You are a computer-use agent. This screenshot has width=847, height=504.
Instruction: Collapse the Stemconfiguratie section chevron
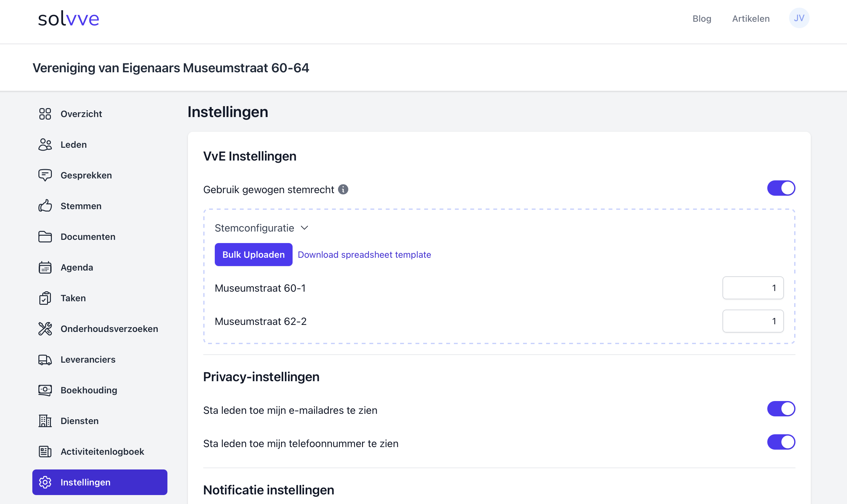click(x=304, y=228)
